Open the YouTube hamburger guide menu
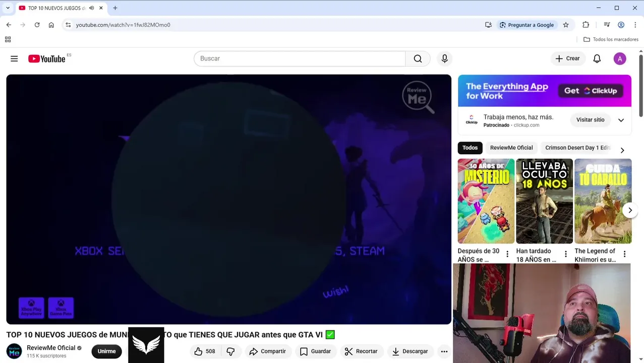644x363 pixels. [x=14, y=58]
